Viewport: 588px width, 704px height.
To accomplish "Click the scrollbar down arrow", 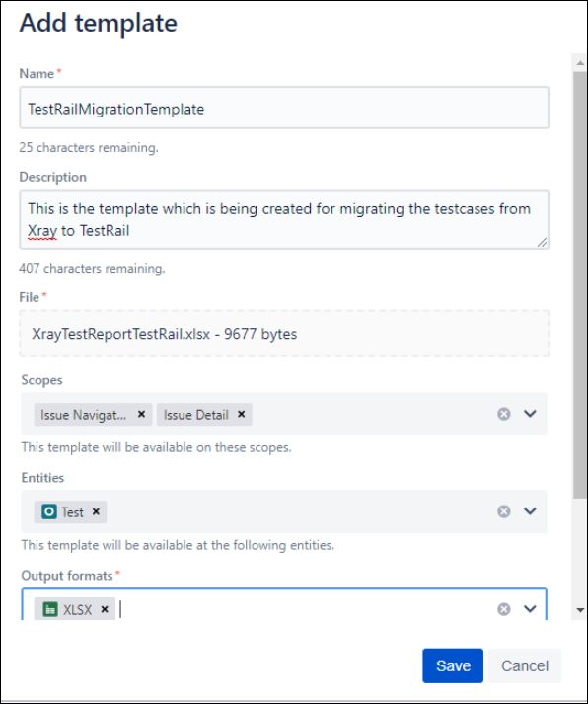I will pyautogui.click(x=580, y=610).
